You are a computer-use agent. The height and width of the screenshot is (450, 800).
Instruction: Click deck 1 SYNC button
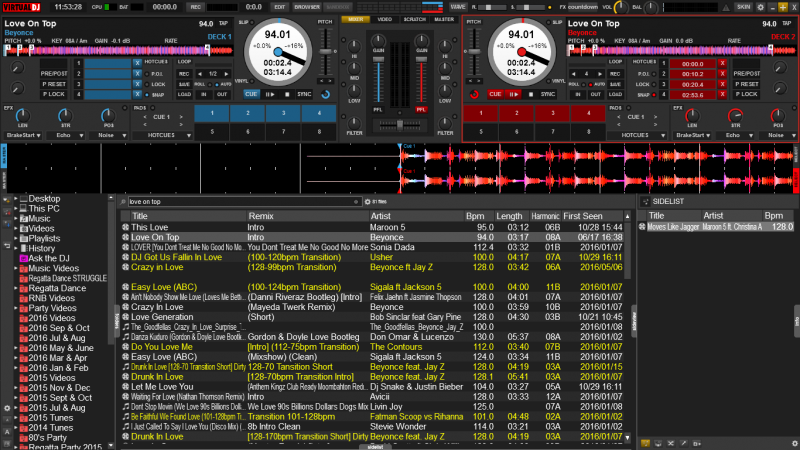pos(304,94)
